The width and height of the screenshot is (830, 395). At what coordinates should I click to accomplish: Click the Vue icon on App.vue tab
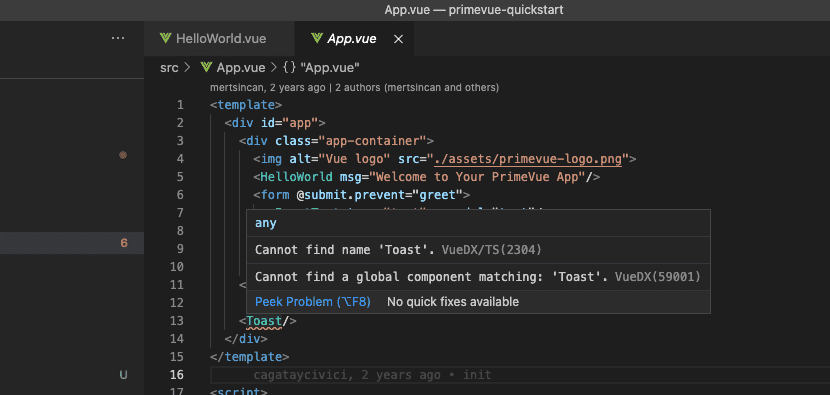(317, 38)
